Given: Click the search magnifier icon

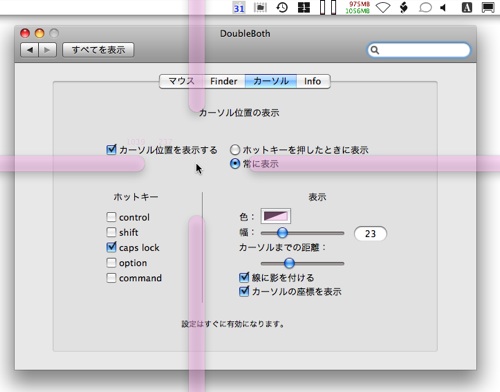Looking at the screenshot, I should pyautogui.click(x=375, y=50).
